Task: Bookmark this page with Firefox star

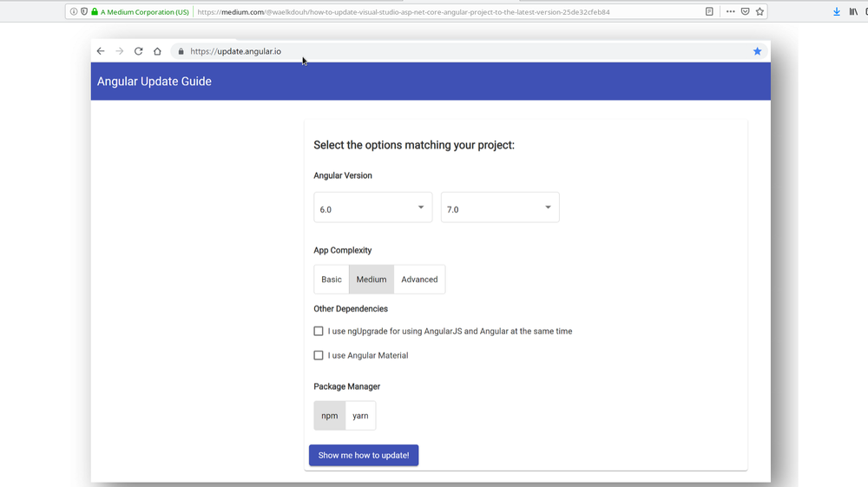Action: point(759,12)
